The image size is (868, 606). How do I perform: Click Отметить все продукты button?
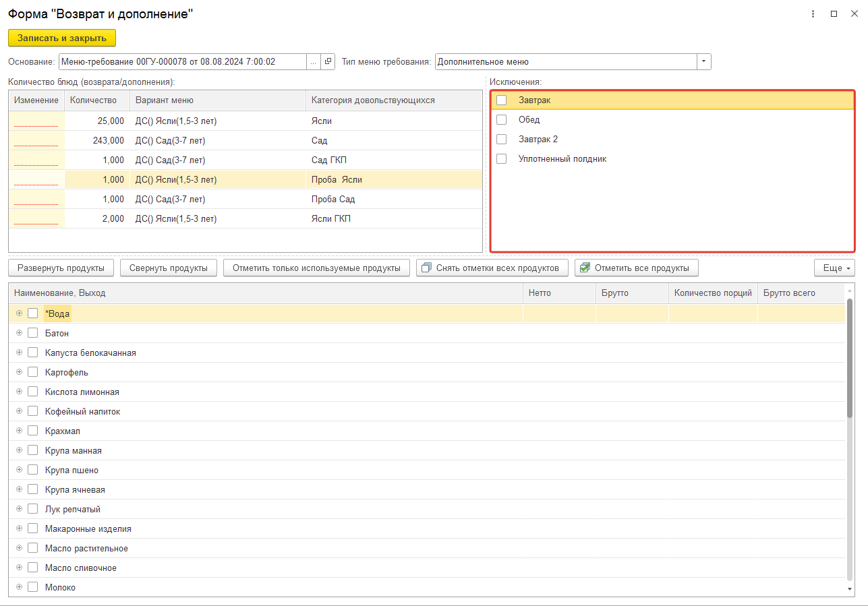(x=636, y=268)
